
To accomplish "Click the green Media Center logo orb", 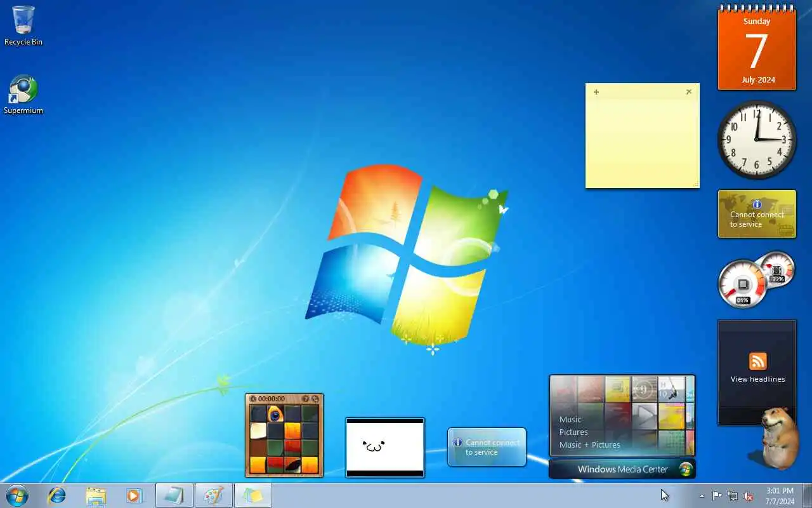I will pyautogui.click(x=685, y=469).
